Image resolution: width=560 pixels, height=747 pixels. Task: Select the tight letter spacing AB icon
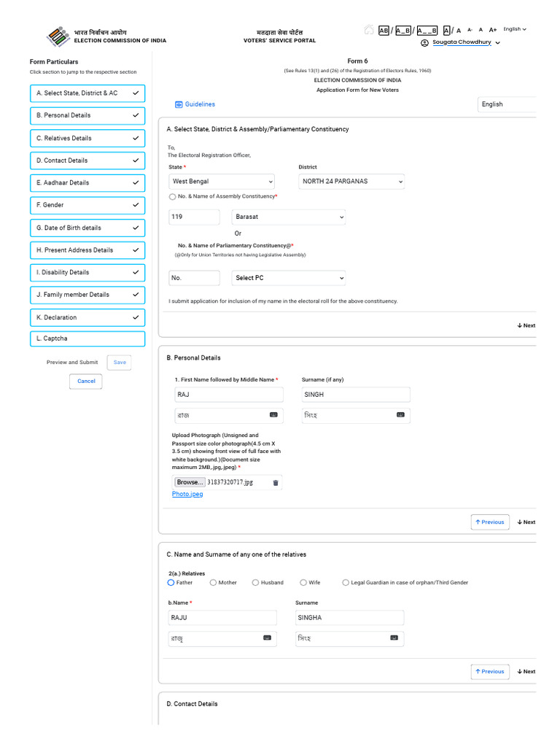pos(384,31)
